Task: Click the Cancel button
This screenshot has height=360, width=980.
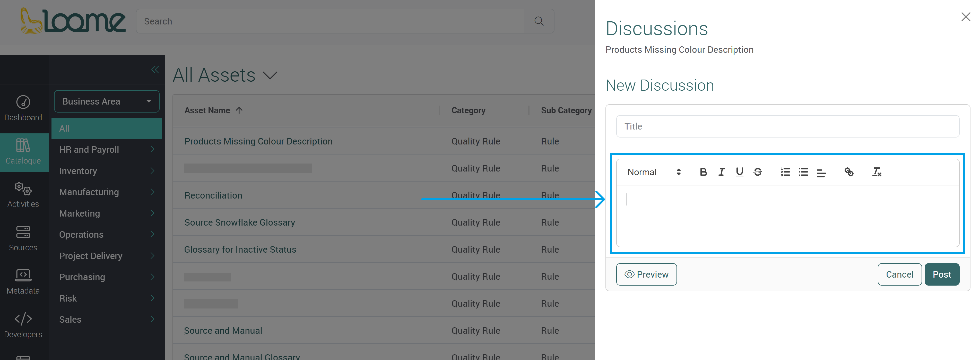Action: tap(899, 274)
